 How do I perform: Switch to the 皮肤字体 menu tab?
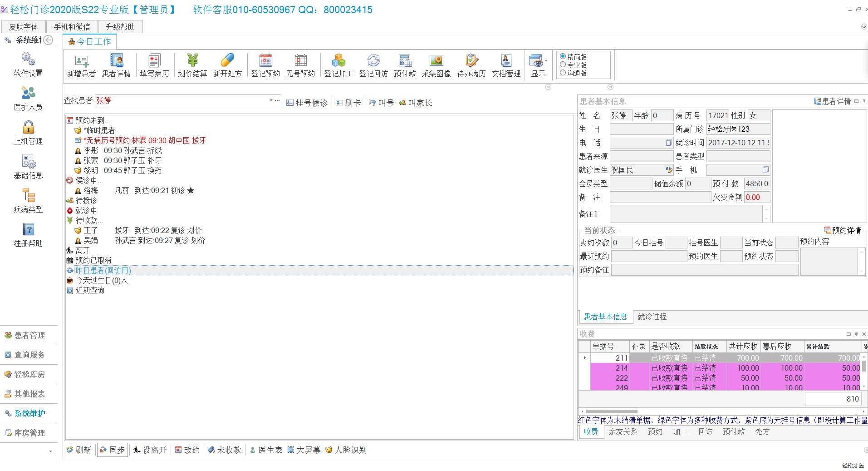(23, 27)
